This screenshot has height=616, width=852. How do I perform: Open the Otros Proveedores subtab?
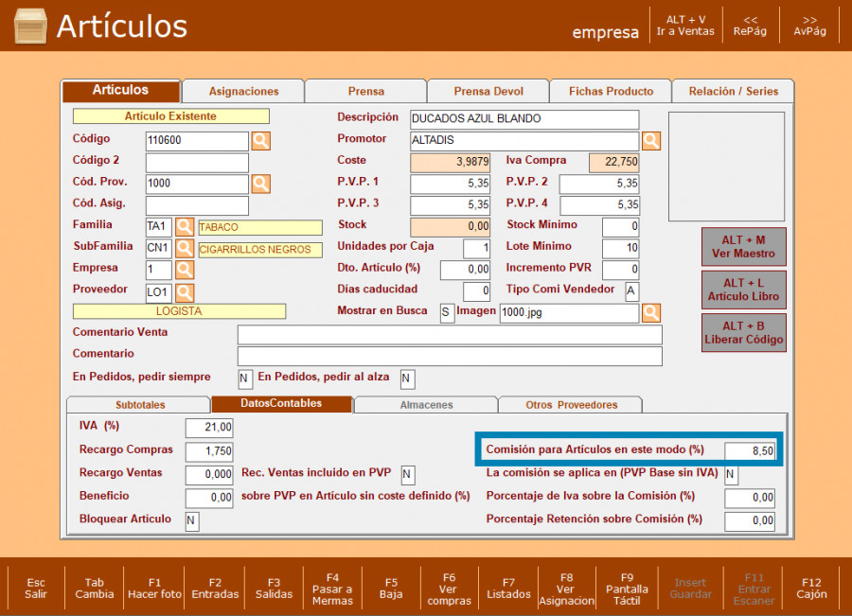tap(571, 405)
